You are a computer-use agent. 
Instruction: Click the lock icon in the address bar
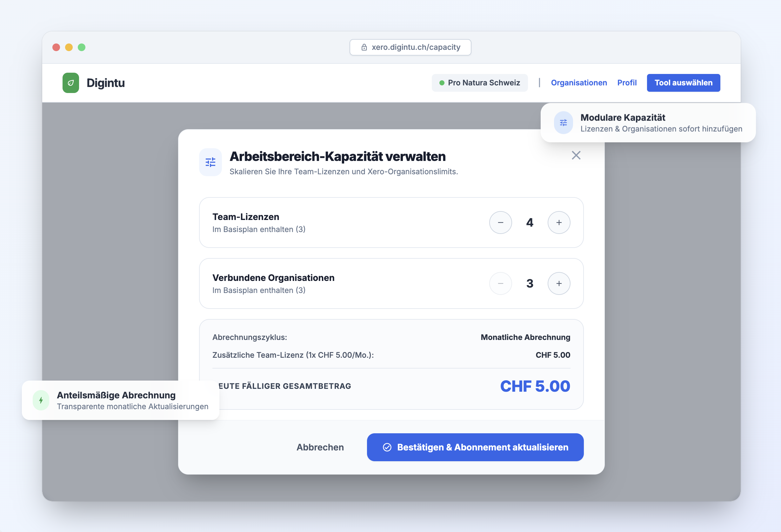(x=364, y=47)
